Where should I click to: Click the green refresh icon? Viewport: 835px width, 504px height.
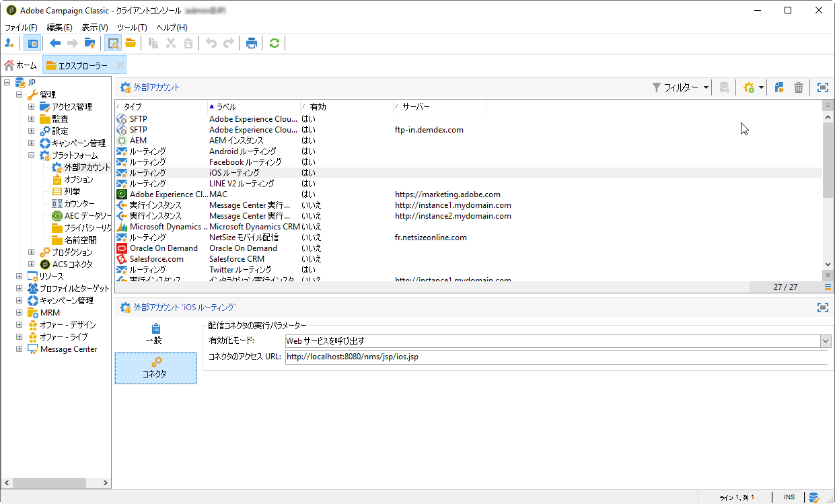274,43
